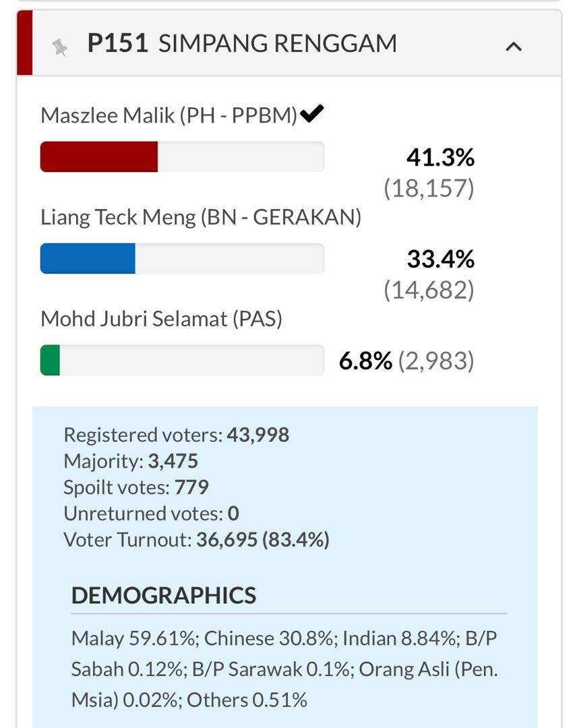This screenshot has width=575, height=728.
Task: Click the 33.4% vote percentage
Action: (440, 259)
